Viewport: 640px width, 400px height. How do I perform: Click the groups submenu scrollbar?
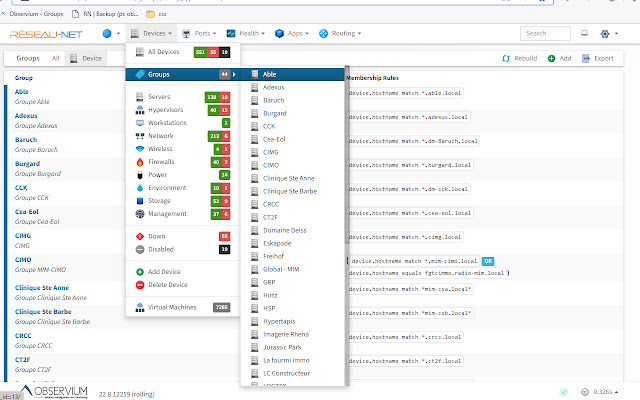pos(347,155)
